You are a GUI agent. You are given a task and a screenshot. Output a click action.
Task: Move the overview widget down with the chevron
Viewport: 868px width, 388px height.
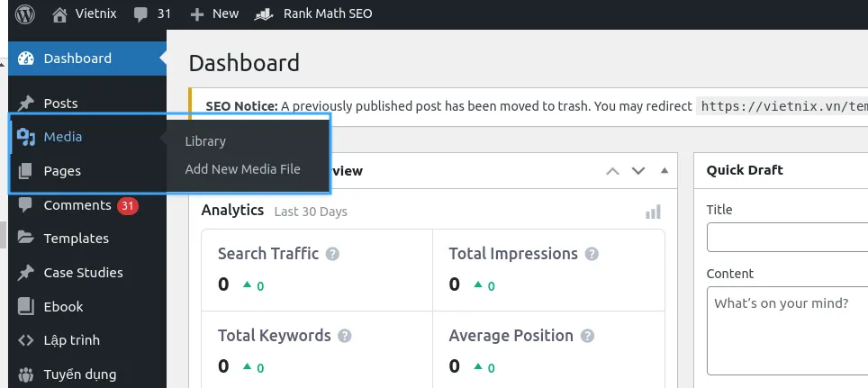(x=638, y=171)
